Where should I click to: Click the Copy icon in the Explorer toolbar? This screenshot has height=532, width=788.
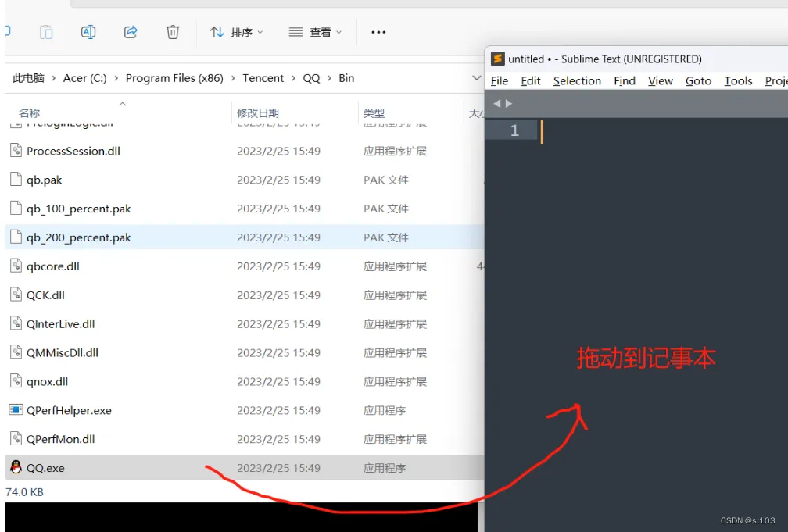[x=46, y=32]
